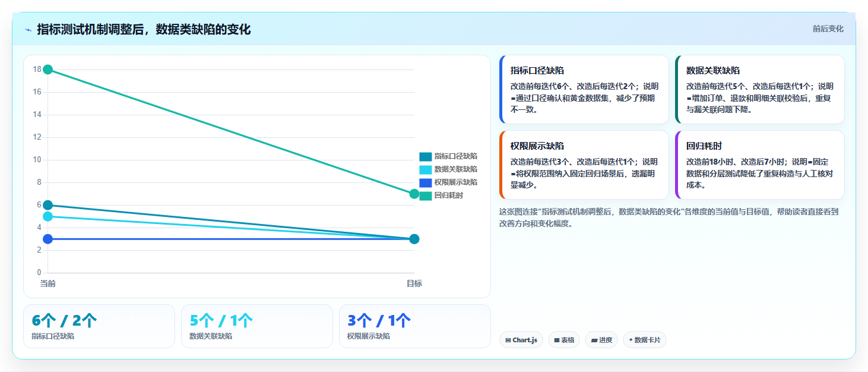Click the summary paragraph starting 这张图连接
The width and height of the screenshot is (868, 372).
(x=669, y=217)
